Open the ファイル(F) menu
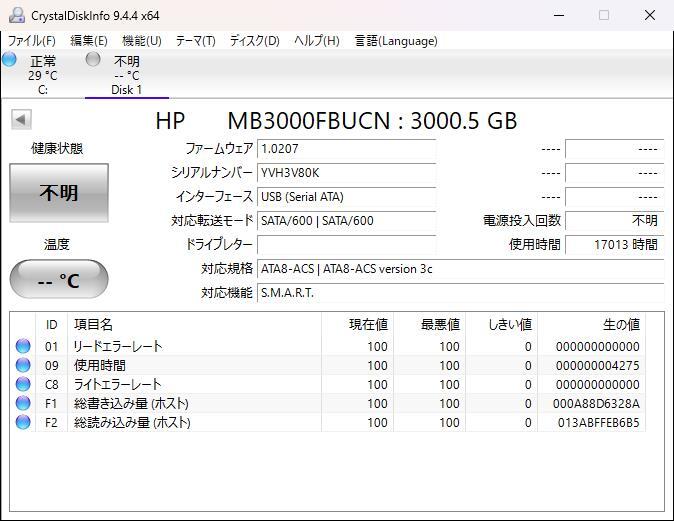 tap(32, 41)
